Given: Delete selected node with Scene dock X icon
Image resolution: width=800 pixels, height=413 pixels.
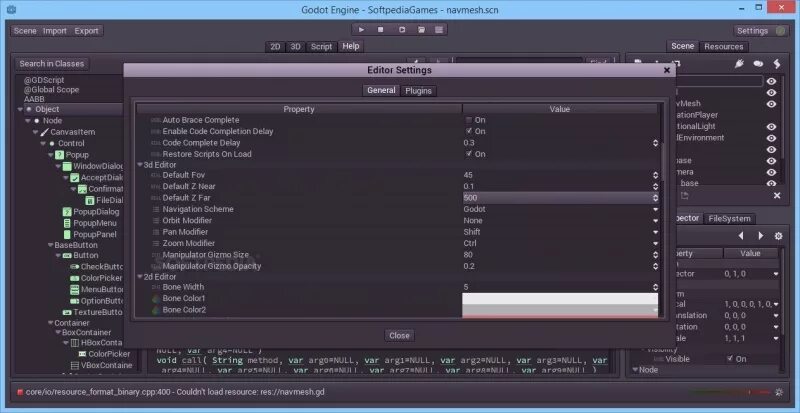Looking at the screenshot, I should 777,196.
